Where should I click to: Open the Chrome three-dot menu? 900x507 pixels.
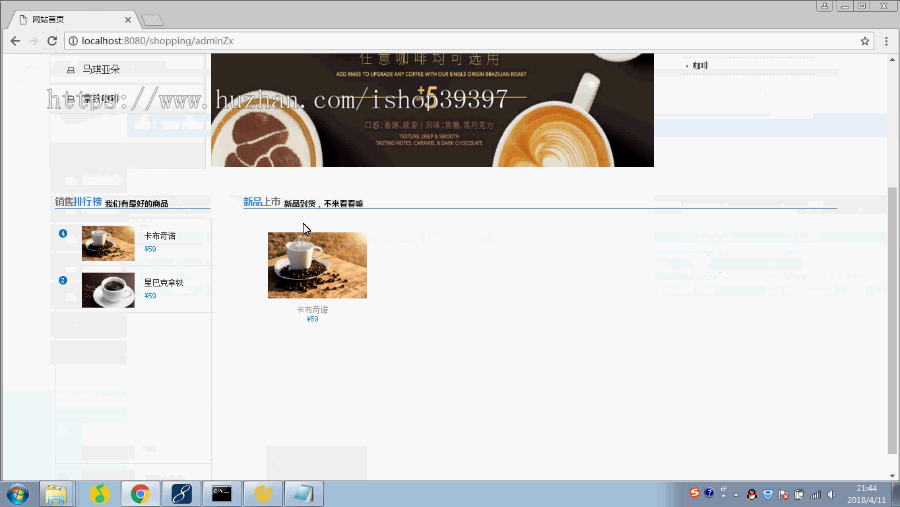pyautogui.click(x=886, y=41)
